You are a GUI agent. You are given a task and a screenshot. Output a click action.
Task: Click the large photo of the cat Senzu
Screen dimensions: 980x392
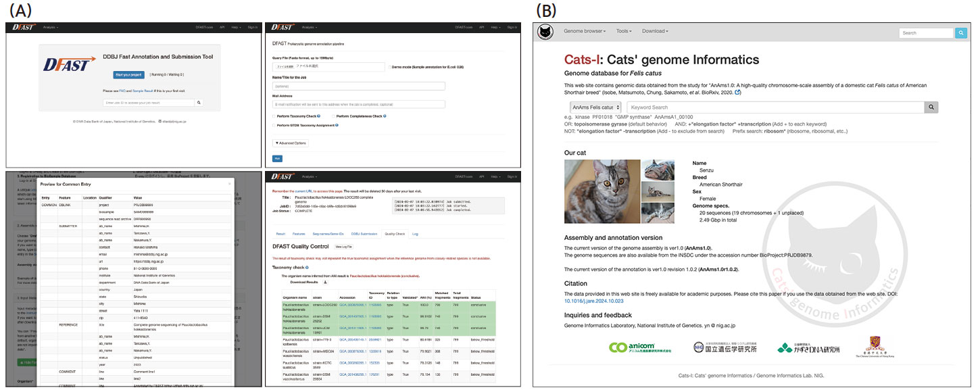pos(601,191)
